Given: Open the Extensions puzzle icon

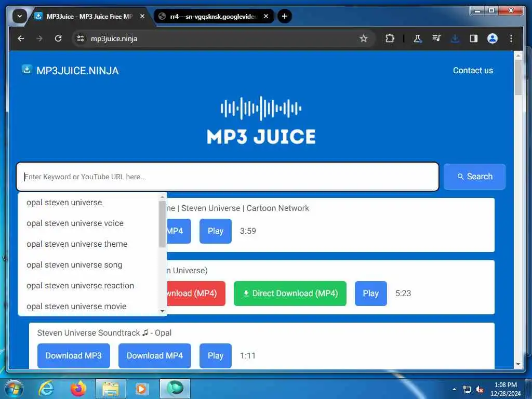Looking at the screenshot, I should tap(390, 38).
